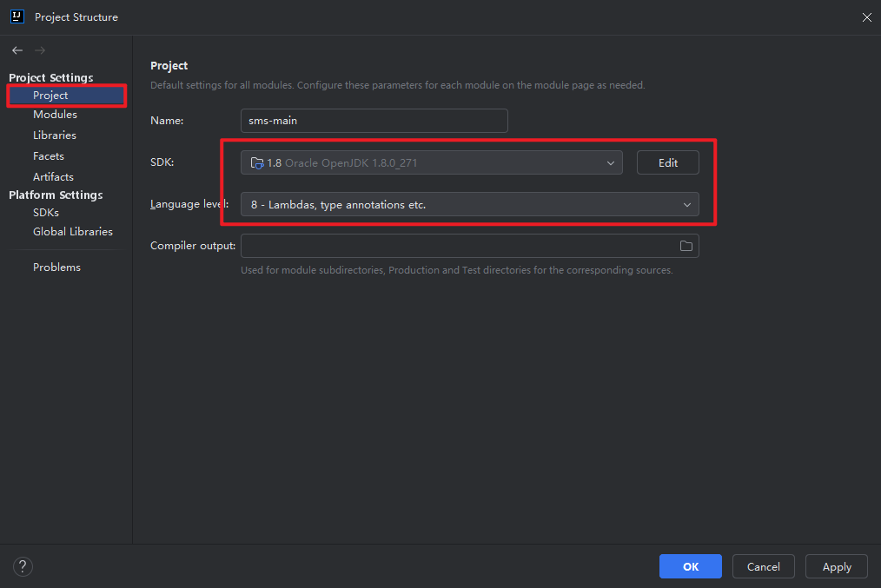Screen dimensions: 881x588
Task: Open the Modules settings page
Action: click(x=55, y=115)
